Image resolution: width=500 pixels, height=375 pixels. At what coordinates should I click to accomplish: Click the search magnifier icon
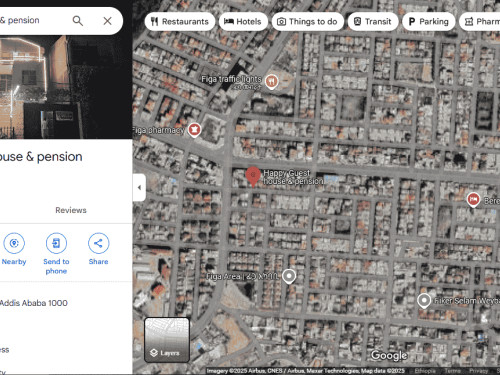point(78,21)
